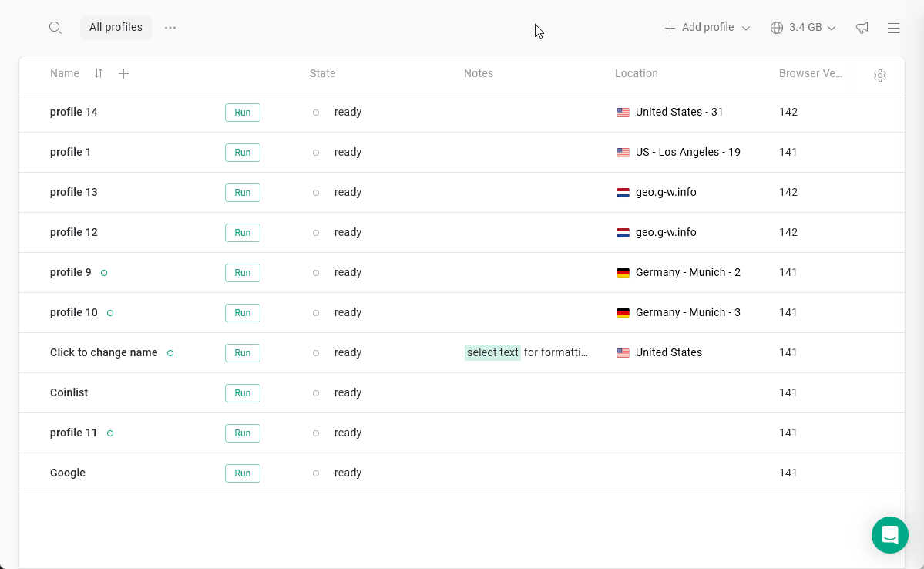Open the search profiles magnifier

pyautogui.click(x=55, y=27)
